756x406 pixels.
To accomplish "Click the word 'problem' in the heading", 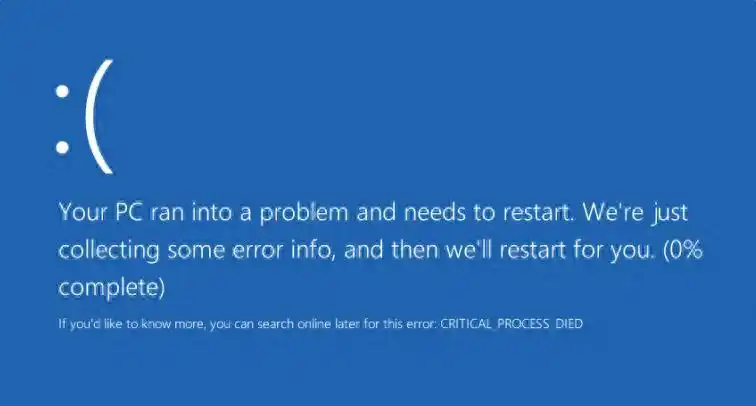I will 304,213.
